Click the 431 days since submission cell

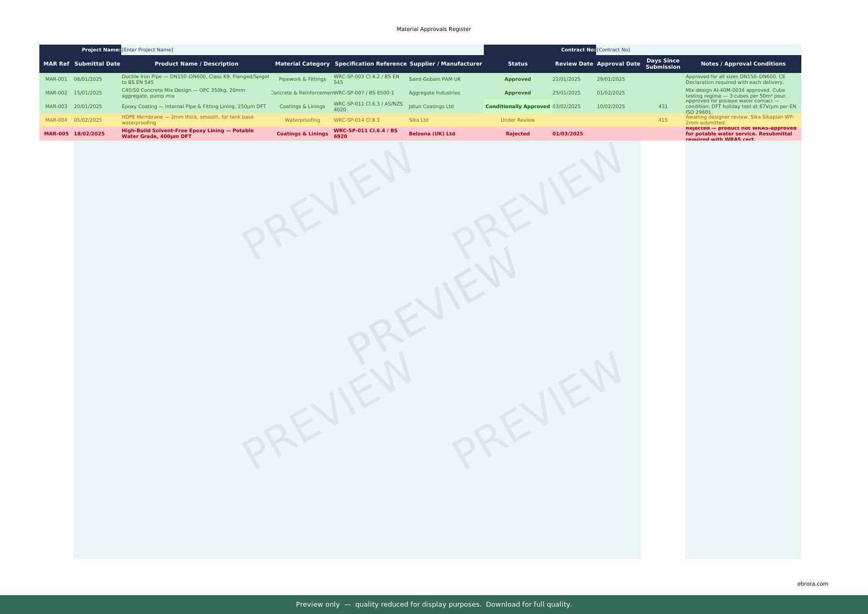pos(663,107)
